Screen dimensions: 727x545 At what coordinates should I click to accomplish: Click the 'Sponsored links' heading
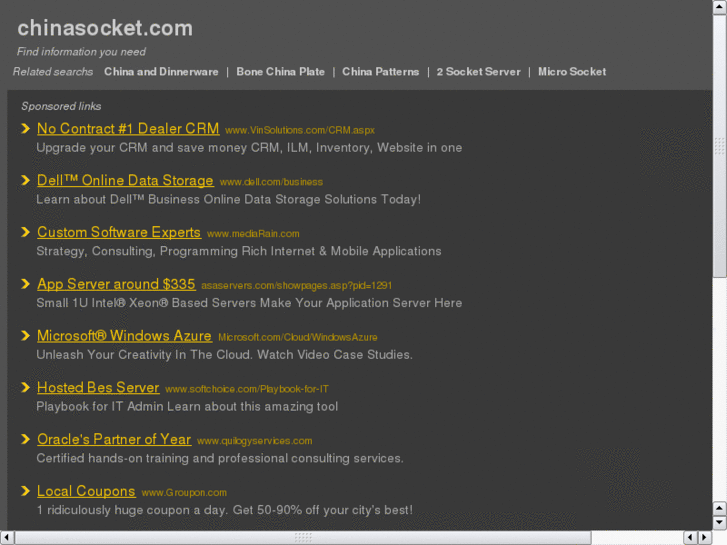pos(61,106)
